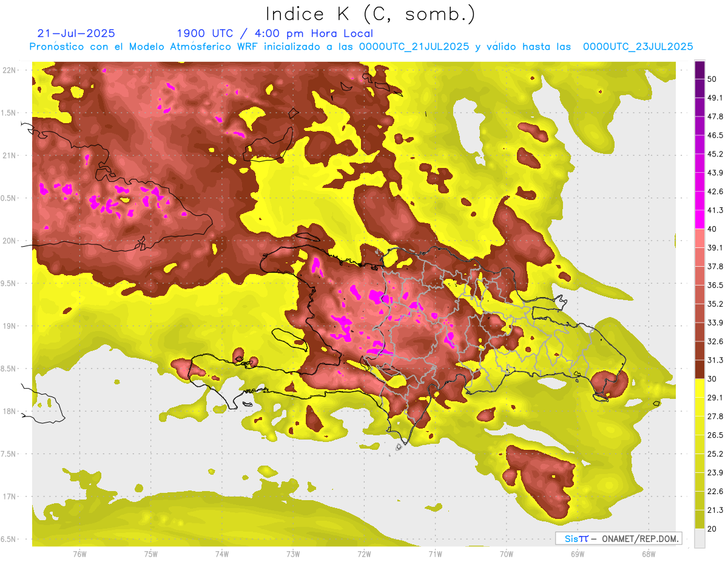This screenshot has width=728, height=562.
Task: Click the '71W' longitude label
Action: [435, 554]
